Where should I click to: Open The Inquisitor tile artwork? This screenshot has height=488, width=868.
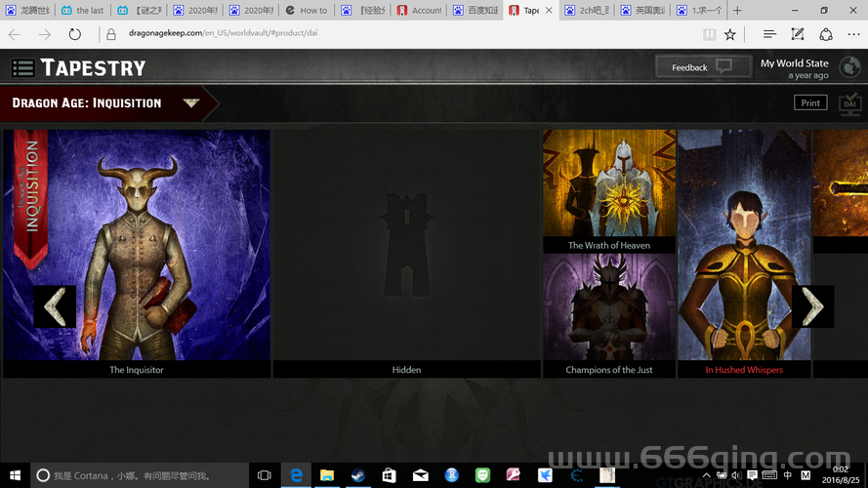tap(137, 245)
